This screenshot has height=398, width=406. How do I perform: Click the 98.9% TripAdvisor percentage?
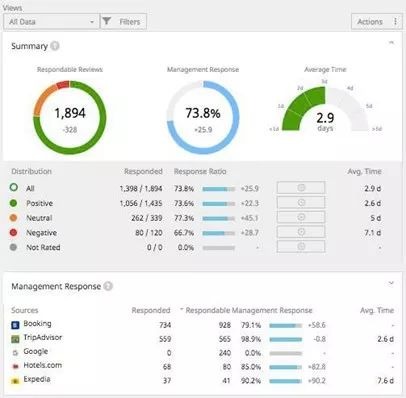coord(251,339)
